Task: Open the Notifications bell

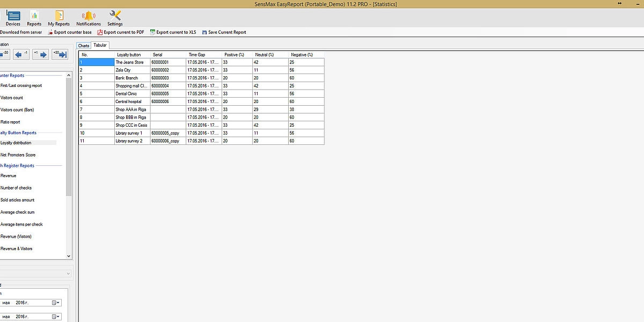Action: point(89,17)
